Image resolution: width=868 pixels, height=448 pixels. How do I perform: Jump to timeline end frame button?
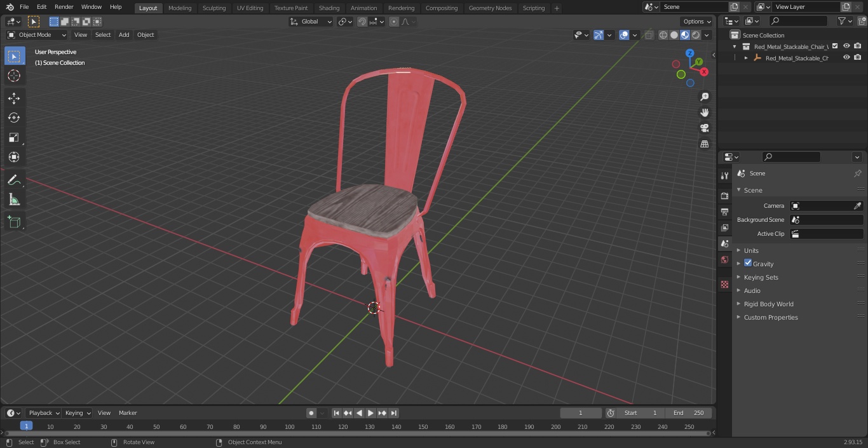pos(394,413)
